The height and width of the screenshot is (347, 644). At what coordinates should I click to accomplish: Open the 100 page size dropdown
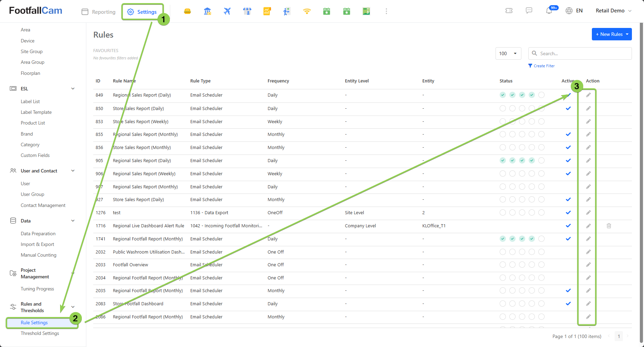click(508, 53)
